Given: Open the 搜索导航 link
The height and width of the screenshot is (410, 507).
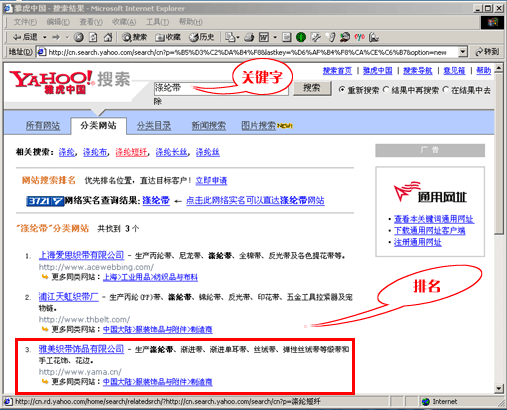Looking at the screenshot, I should [x=418, y=71].
